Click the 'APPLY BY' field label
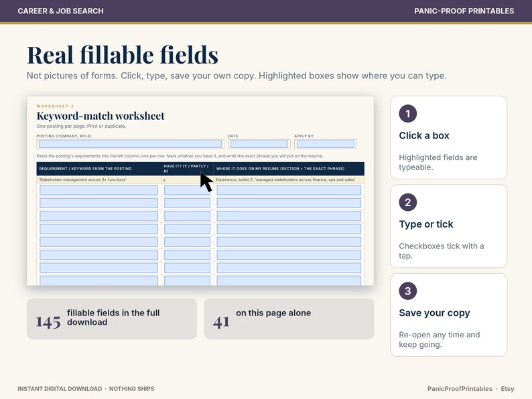The width and height of the screenshot is (532, 399). 304,136
